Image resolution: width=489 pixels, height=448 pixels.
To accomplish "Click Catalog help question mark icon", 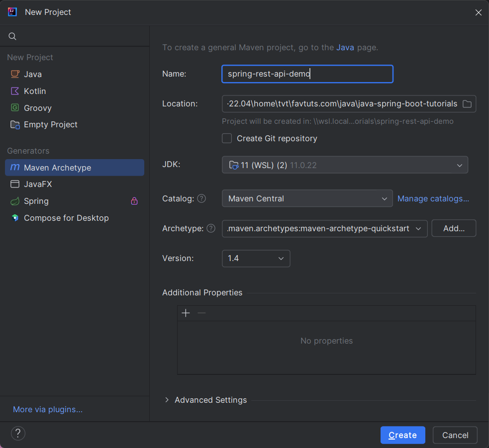I will click(201, 198).
